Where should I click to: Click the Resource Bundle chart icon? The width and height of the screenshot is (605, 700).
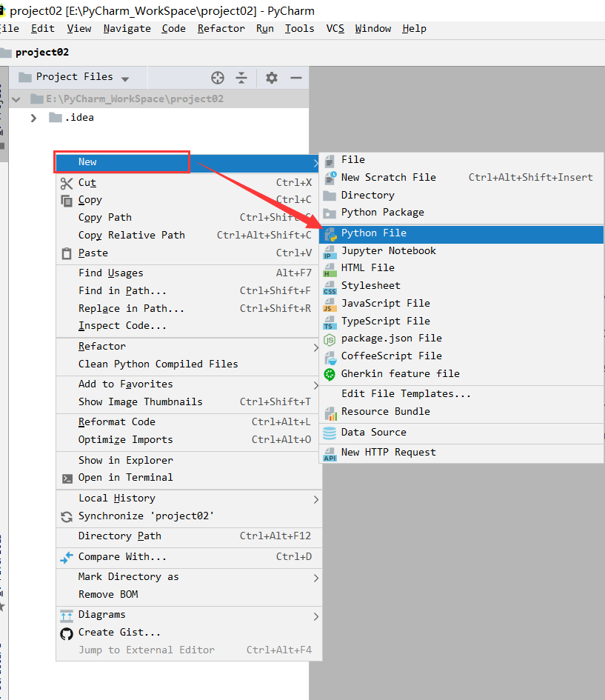[x=330, y=413]
